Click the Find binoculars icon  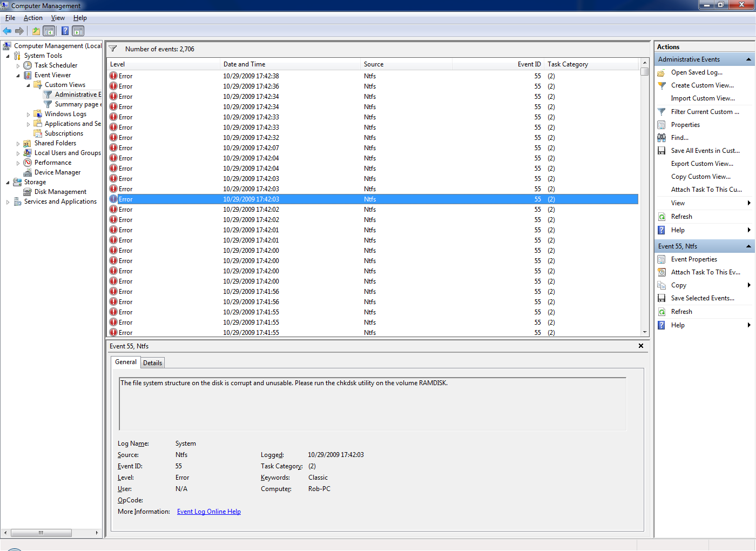[661, 138]
